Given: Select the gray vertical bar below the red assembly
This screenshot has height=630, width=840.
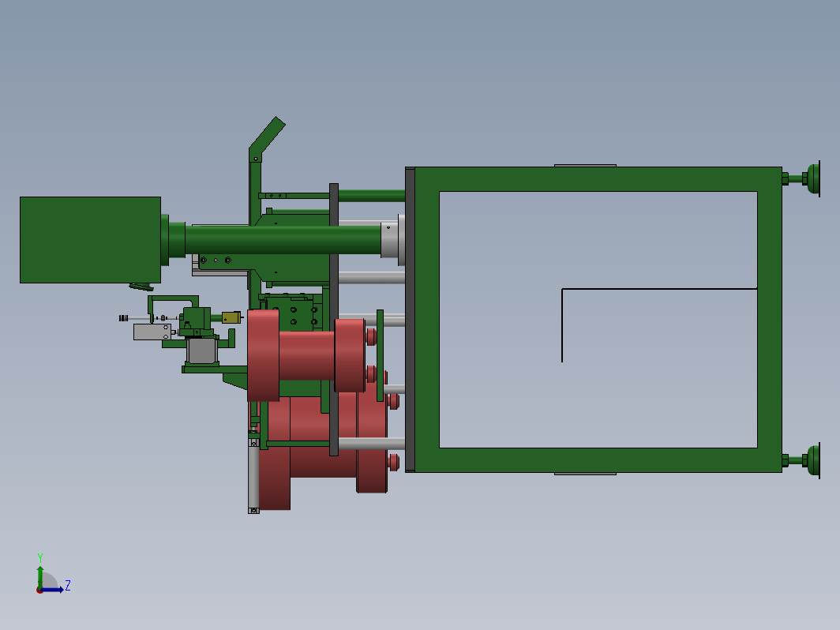Looking at the screenshot, I should (253, 474).
